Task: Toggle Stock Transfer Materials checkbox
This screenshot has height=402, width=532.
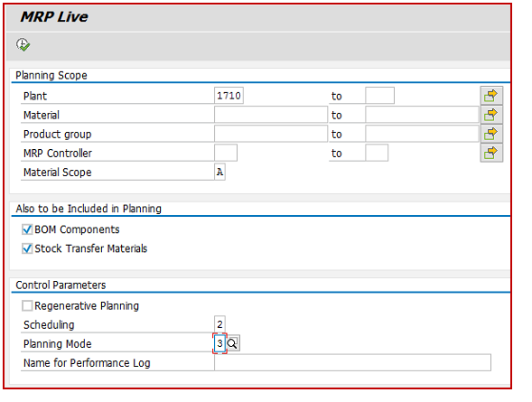Action: pyautogui.click(x=27, y=248)
